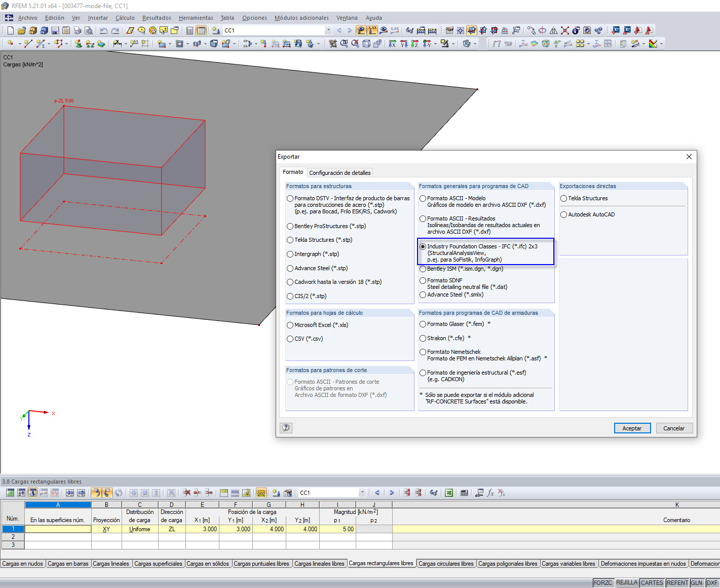The width and height of the screenshot is (720, 588).
Task: Click Cancelar in Exportar dialog
Action: coord(674,428)
